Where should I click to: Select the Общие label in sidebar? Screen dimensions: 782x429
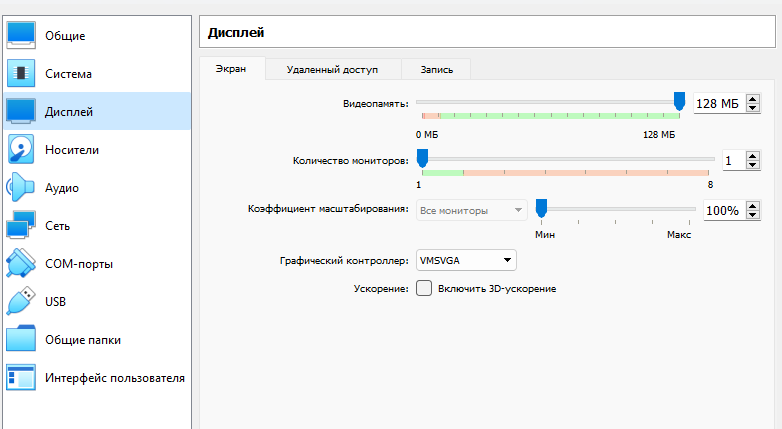(65, 36)
